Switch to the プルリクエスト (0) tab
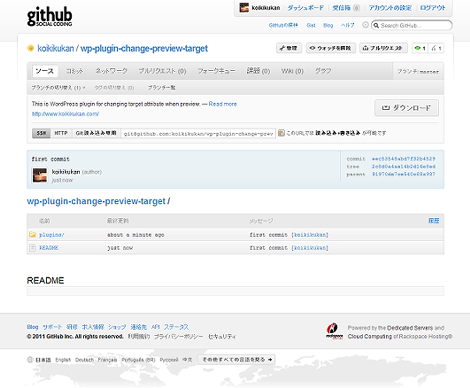Screen dimensions: 470x388 (x=162, y=71)
